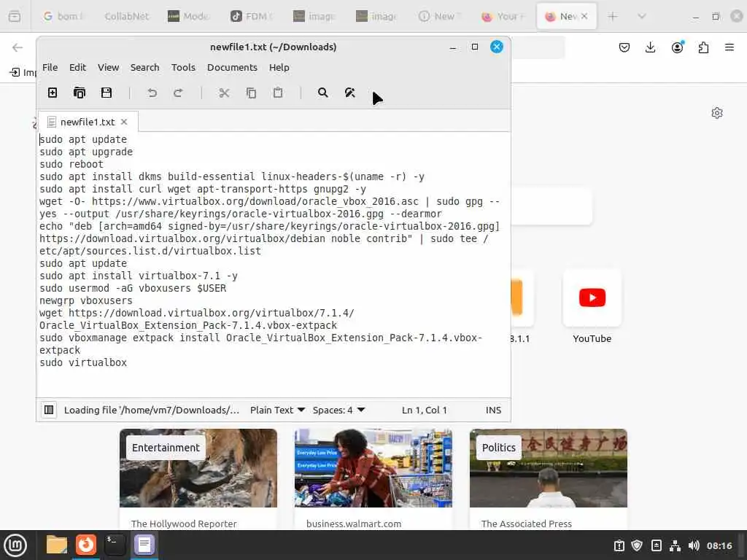Open Firefox account profile icon

[677, 47]
